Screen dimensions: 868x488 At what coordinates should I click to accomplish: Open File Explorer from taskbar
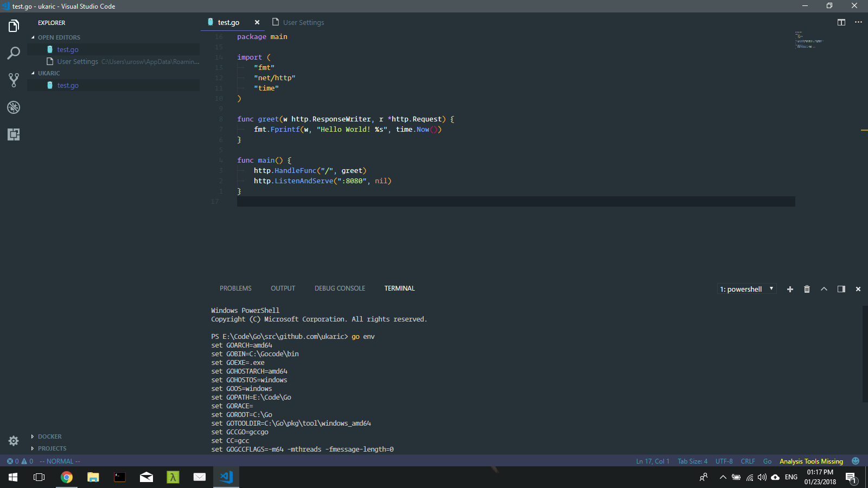93,477
